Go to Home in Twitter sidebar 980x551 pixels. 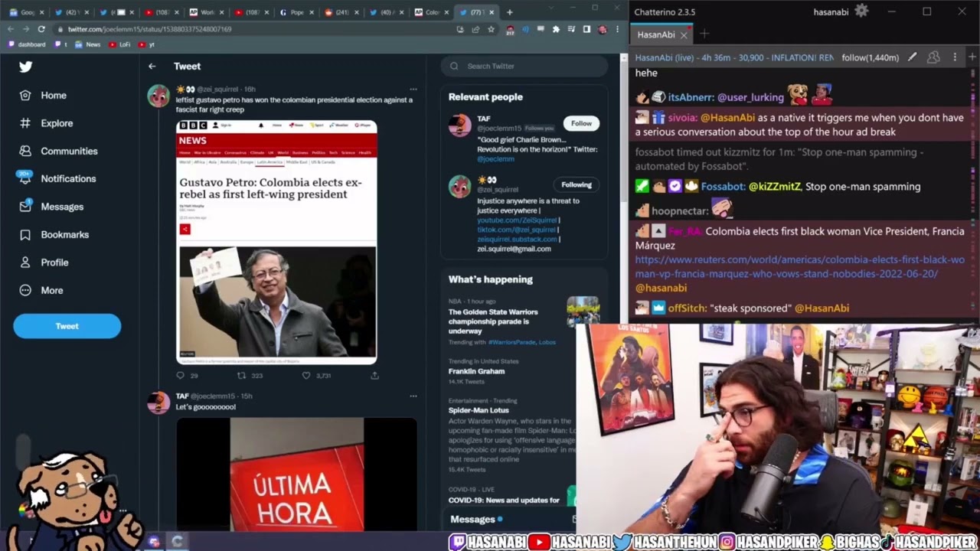(x=44, y=96)
